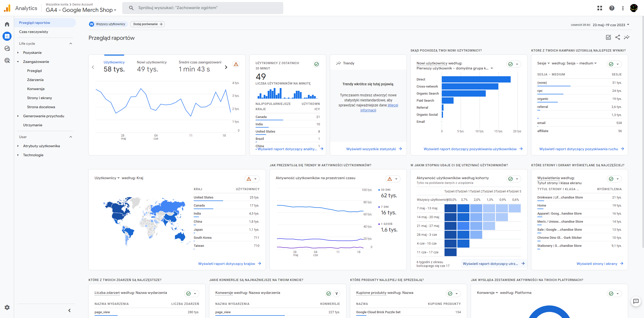Click the green check on realtime card
The width and height of the screenshot is (644, 318).
tap(316, 64)
